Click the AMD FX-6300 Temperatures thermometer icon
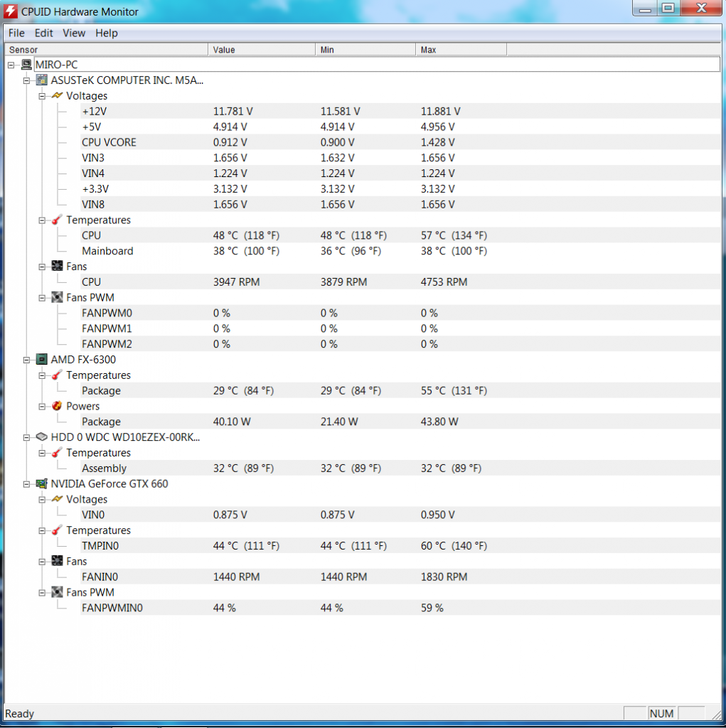Screen dimensions: 726x728 tap(57, 375)
